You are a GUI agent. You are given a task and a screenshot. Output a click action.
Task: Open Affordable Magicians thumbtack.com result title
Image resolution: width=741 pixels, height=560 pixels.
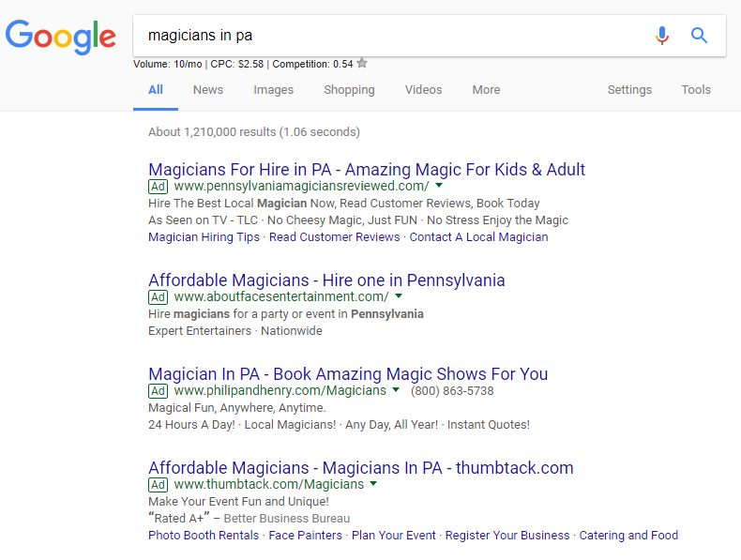click(x=360, y=468)
